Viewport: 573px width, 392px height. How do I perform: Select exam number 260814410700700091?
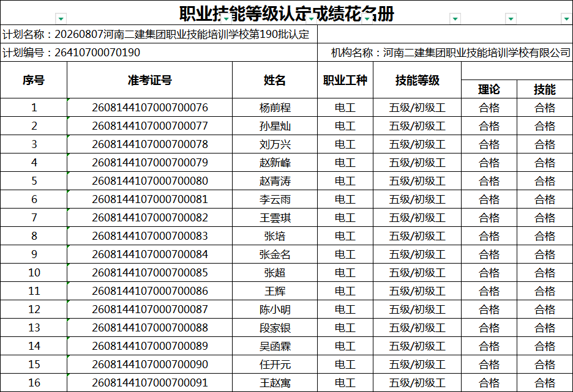coord(150,382)
